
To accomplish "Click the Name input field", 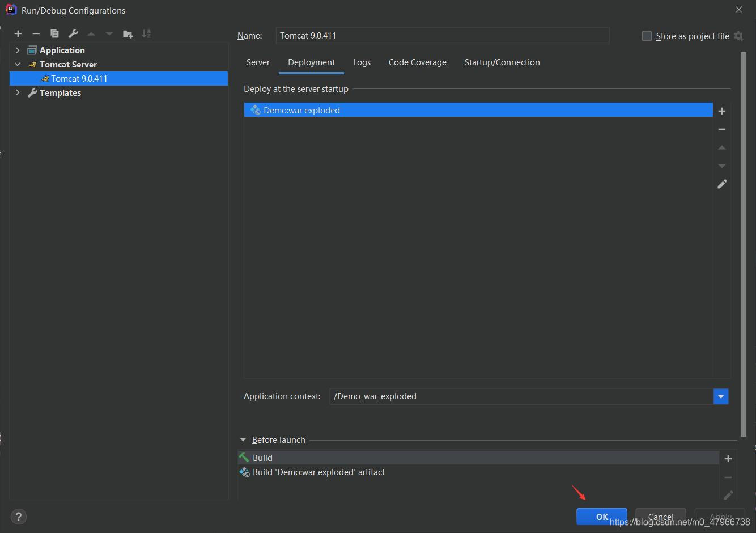I will click(442, 36).
